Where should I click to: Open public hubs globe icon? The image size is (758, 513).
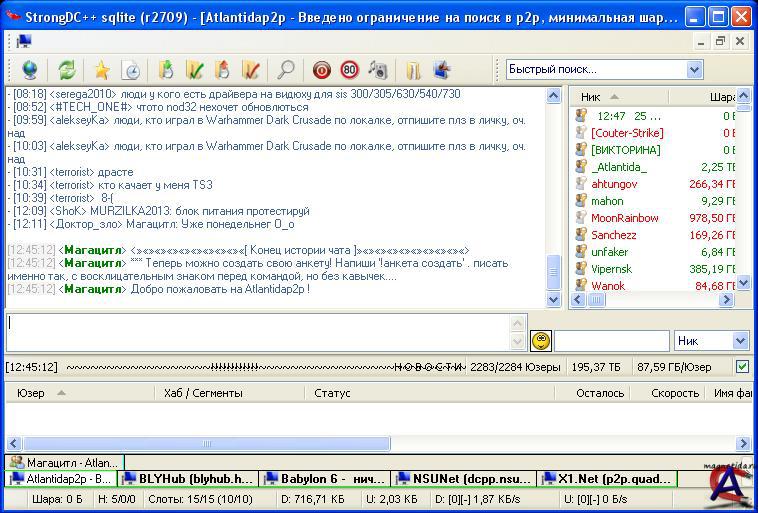(x=30, y=70)
